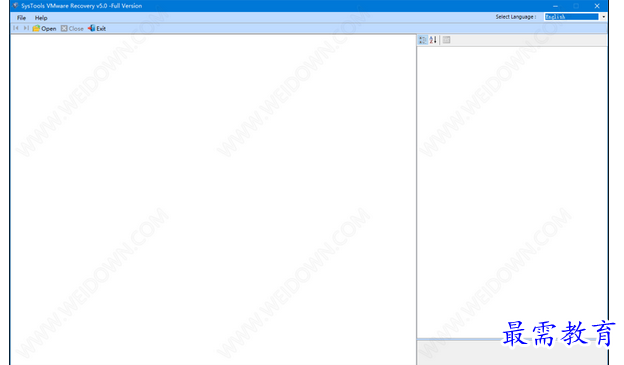Viewport: 624px width, 365px height.
Task: Click the English language selection field
Action: 571,17
